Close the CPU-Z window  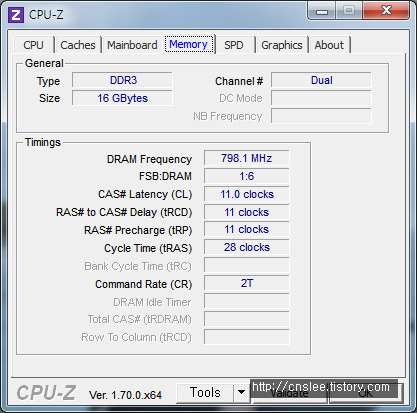point(386,11)
